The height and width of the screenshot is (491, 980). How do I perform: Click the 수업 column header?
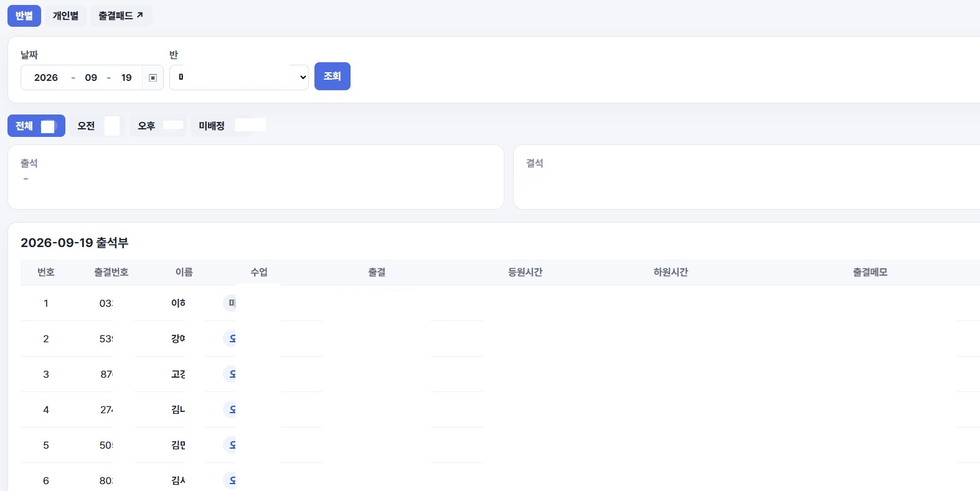click(259, 272)
